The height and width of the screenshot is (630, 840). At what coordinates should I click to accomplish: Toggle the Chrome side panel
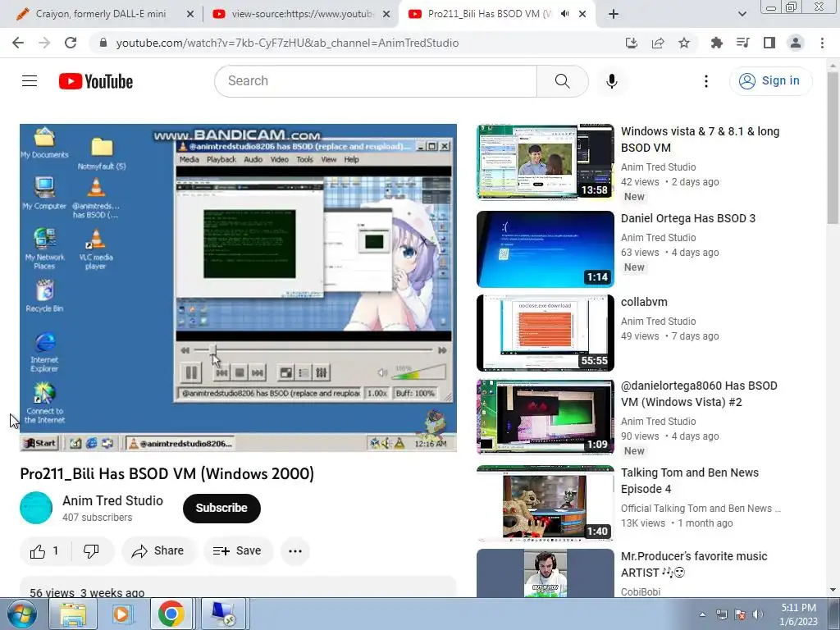[769, 43]
